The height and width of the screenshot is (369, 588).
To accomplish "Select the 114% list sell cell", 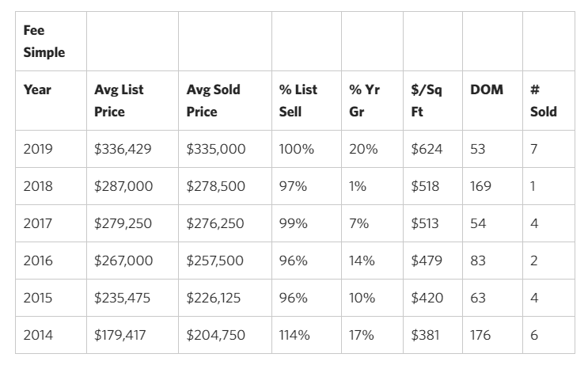I will 294,335.
